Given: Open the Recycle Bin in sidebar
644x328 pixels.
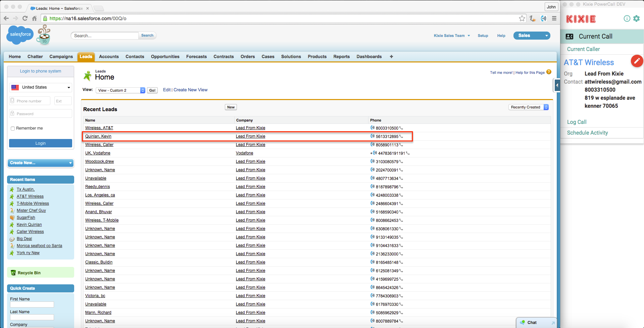Looking at the screenshot, I should click(x=29, y=273).
